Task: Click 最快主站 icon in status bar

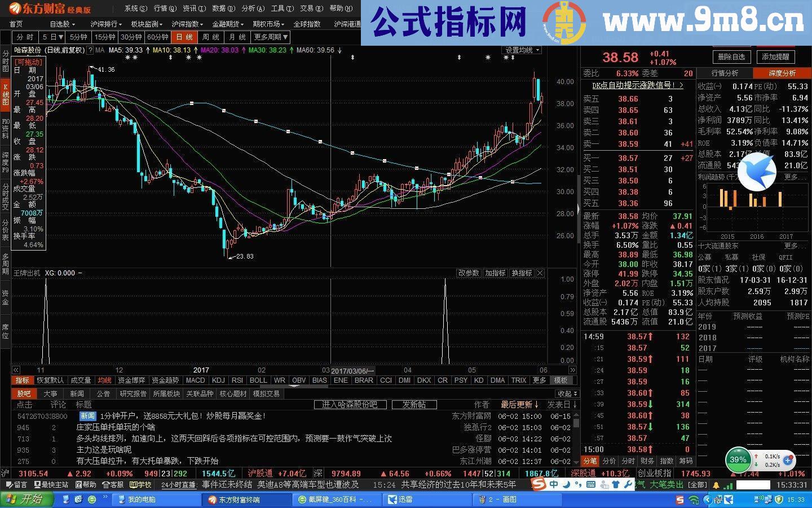Action: click(x=51, y=484)
